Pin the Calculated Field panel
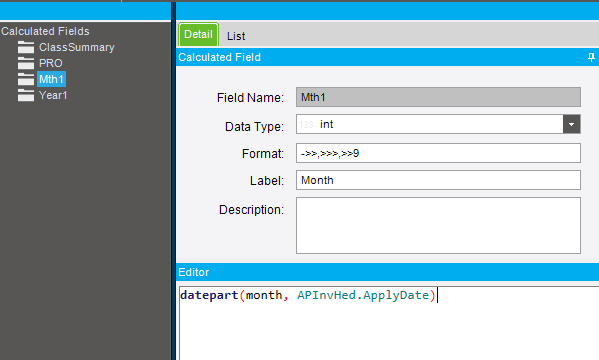This screenshot has height=360, width=599. 591,57
